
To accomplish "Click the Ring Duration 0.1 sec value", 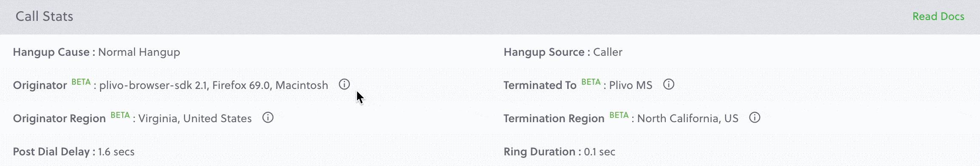I will tap(600, 152).
